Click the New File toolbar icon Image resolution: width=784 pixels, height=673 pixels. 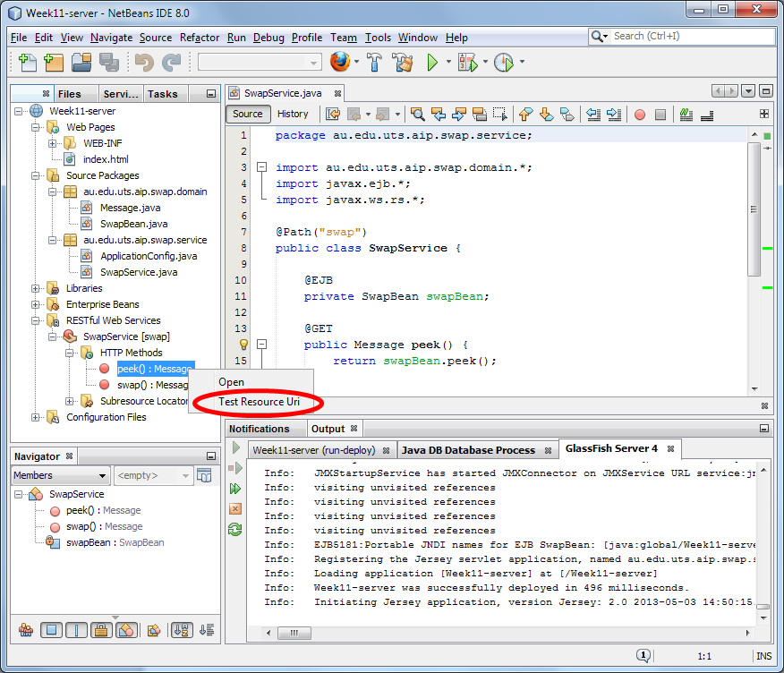(28, 63)
